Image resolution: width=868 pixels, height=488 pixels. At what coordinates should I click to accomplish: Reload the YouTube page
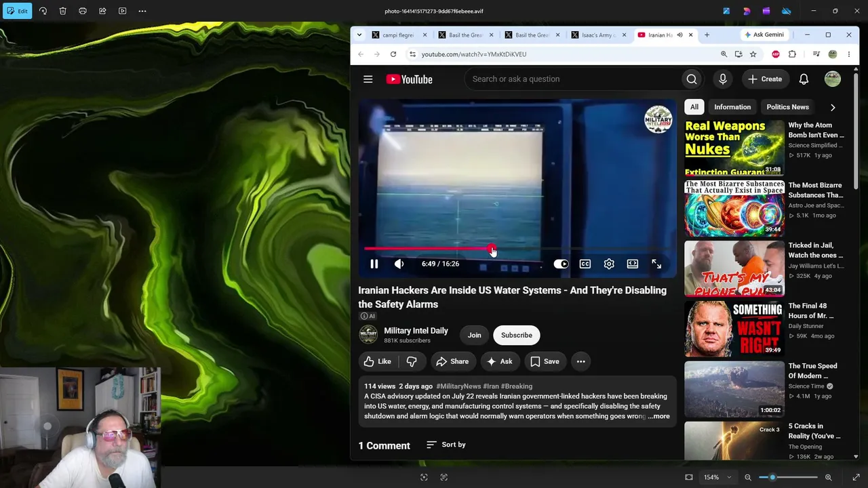(393, 54)
